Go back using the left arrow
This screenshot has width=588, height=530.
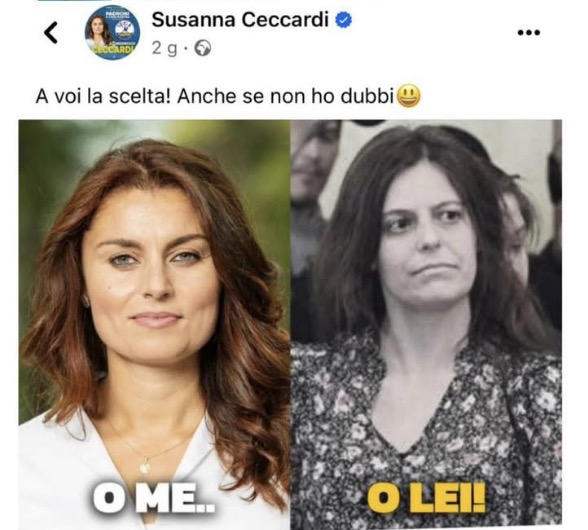(x=51, y=33)
